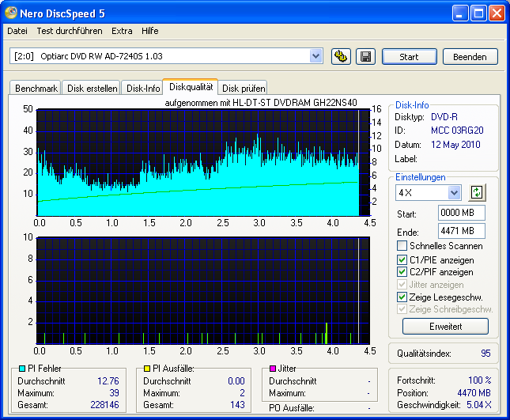Click the cyan PI Fehler legend swatch
Image resolution: width=510 pixels, height=420 pixels.
22,369
